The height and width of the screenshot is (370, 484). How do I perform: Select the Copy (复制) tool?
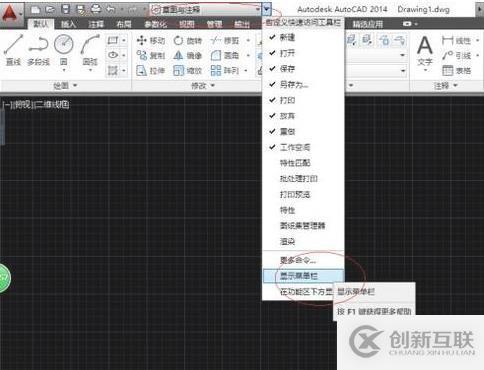151,55
